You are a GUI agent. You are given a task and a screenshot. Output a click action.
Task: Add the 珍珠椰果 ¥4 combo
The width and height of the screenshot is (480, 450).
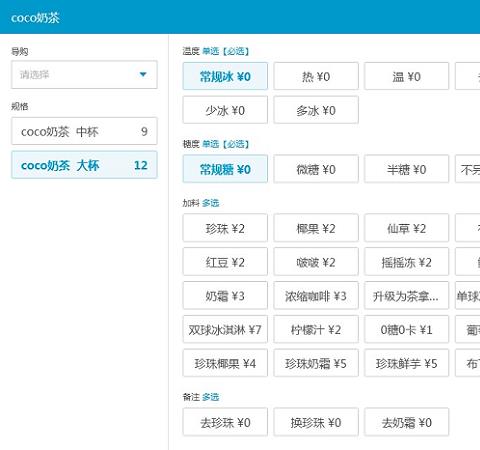coord(225,363)
